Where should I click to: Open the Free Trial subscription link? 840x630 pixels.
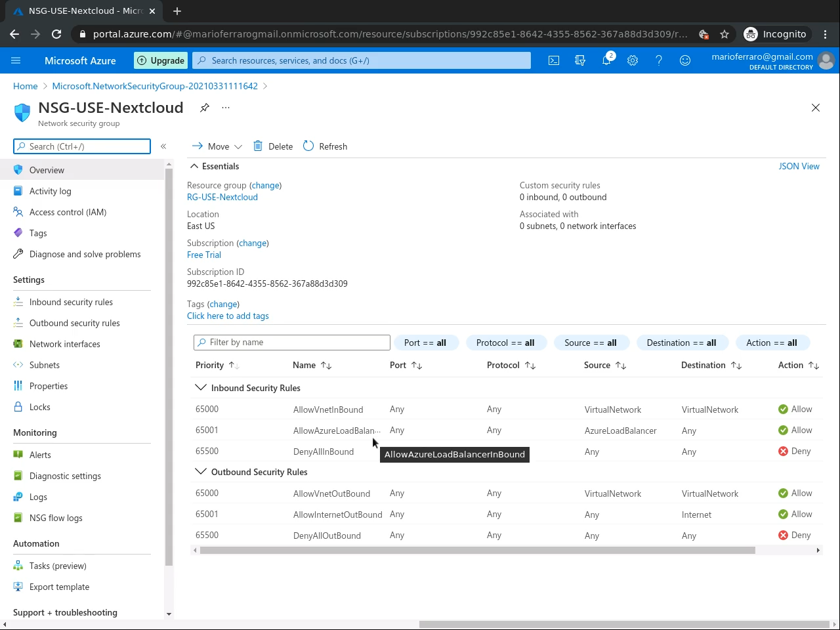click(x=204, y=255)
